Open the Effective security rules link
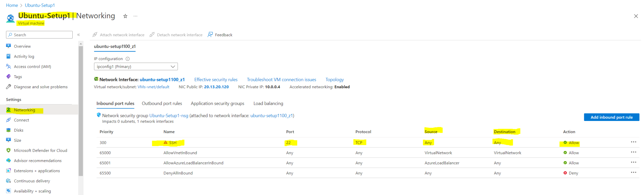The height and width of the screenshot is (195, 644). coord(216,80)
